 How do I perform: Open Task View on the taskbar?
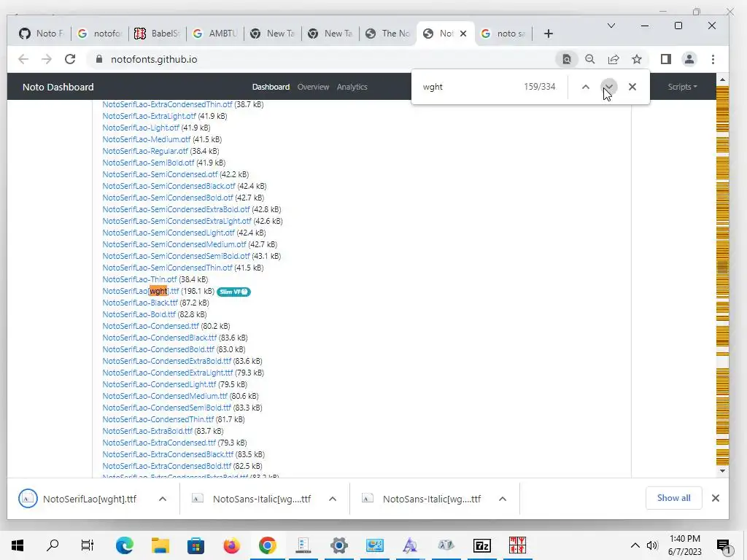88,545
